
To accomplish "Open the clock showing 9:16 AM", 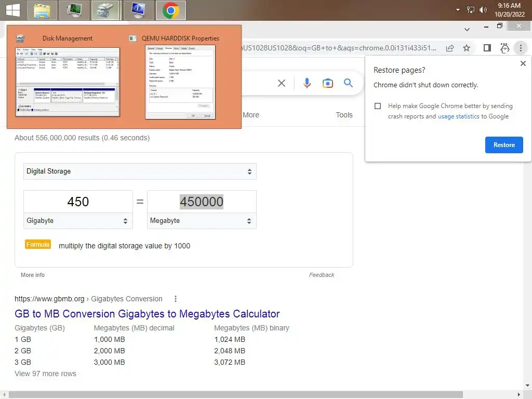I will [x=509, y=10].
